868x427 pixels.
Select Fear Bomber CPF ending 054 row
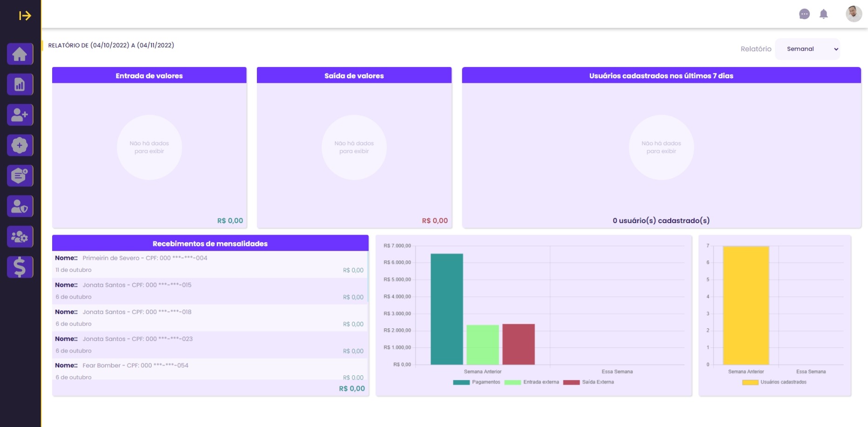[210, 370]
